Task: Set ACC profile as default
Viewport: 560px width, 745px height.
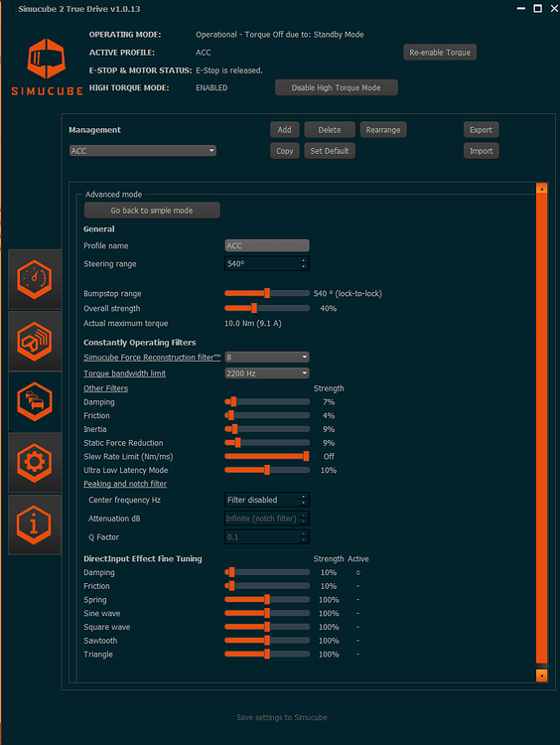Action: tap(330, 151)
